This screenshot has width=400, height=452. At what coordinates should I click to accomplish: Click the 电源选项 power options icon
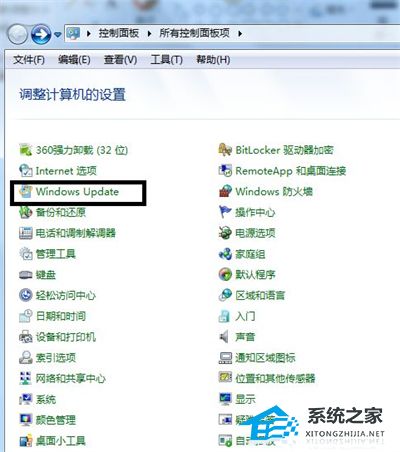(x=225, y=233)
